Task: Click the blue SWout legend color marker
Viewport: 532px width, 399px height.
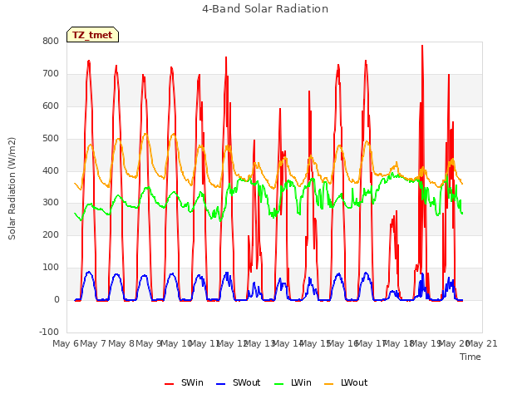Action: click(x=220, y=384)
